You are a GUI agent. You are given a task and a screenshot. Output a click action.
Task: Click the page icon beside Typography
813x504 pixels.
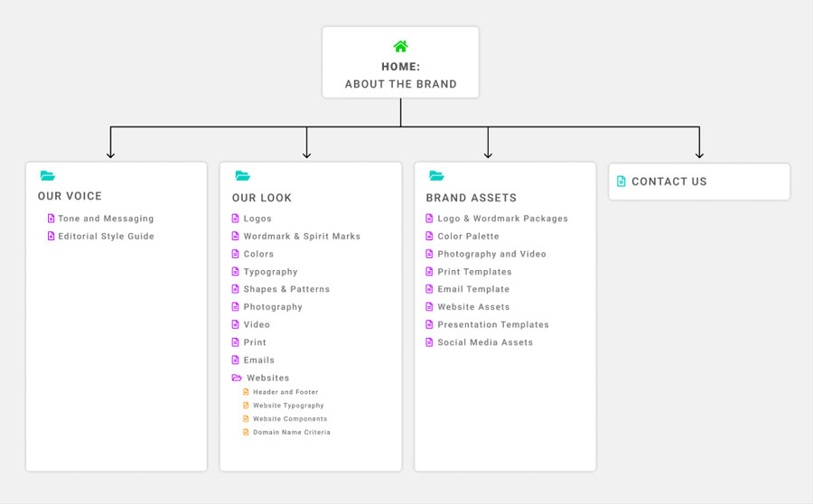tap(236, 271)
